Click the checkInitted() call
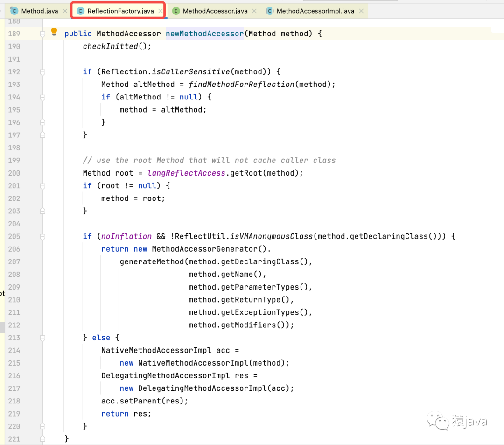Screen dimensions: 504x445 [117, 46]
